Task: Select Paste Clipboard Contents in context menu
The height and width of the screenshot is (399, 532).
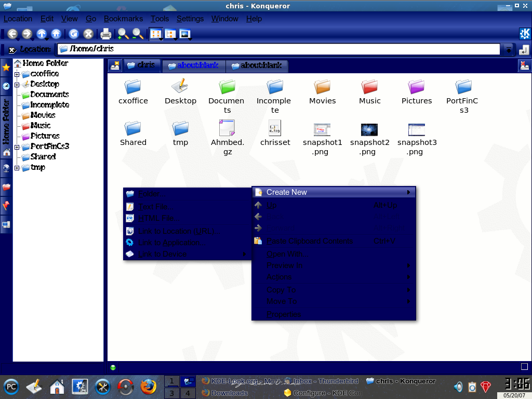Action: [x=334, y=241]
